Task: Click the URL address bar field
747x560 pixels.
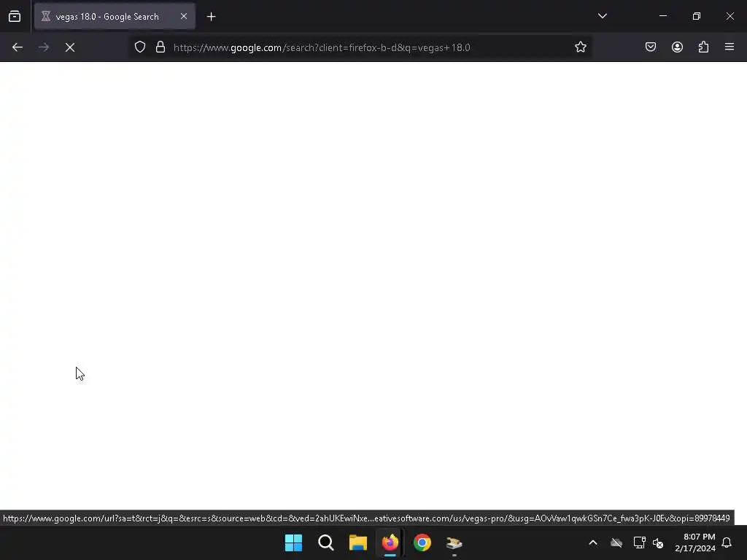Action: coord(360,47)
